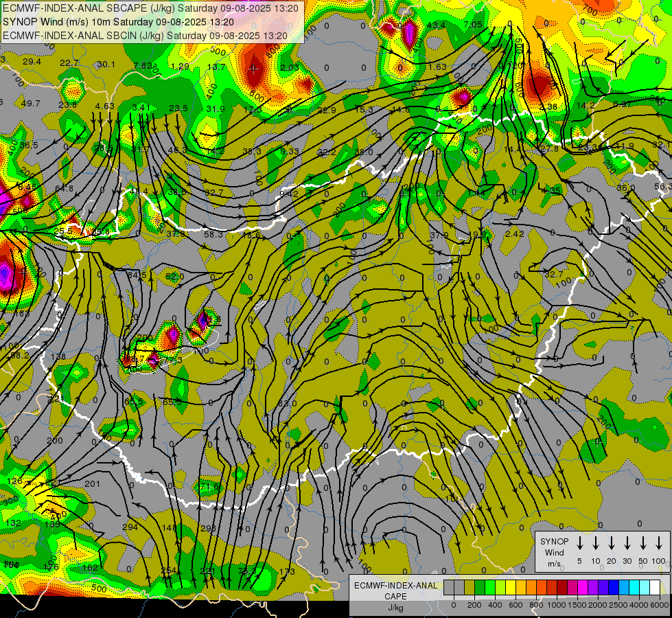The height and width of the screenshot is (618, 672).
Task: Click the map value 298
Action: pos(208,528)
